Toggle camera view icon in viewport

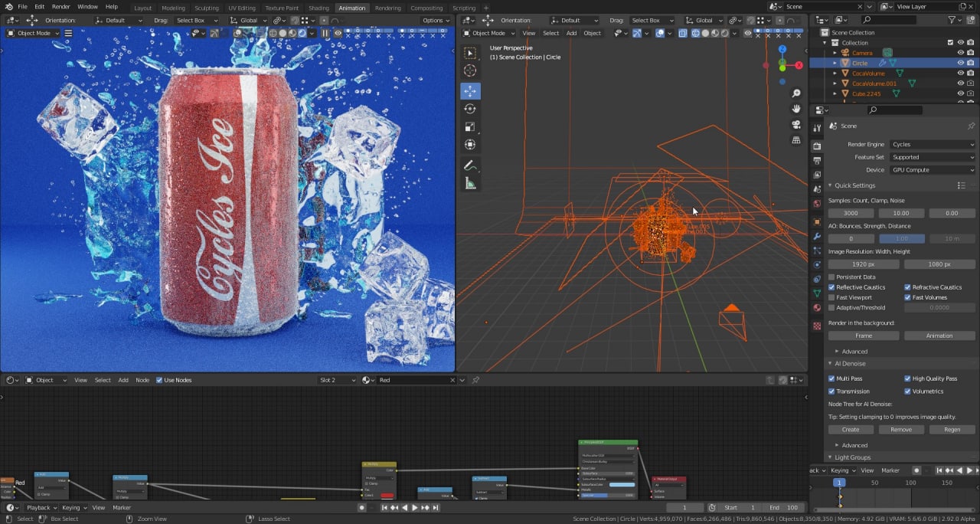(796, 125)
